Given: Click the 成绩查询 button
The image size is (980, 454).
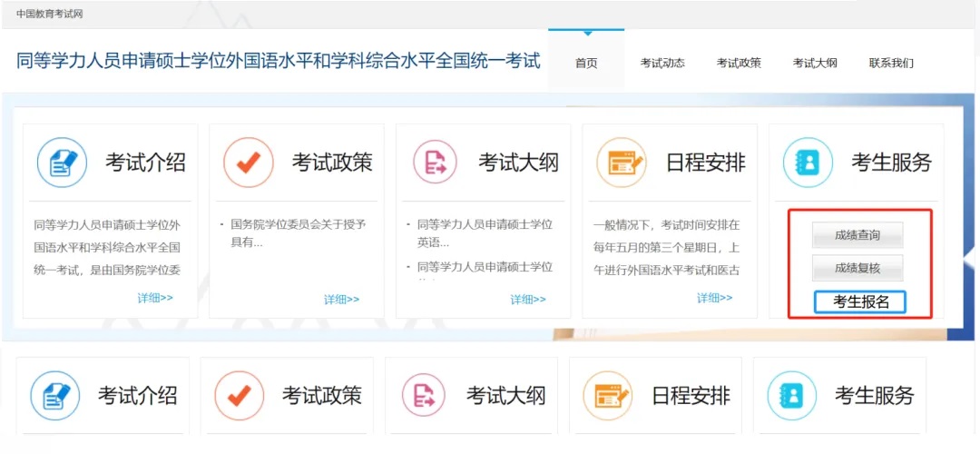Looking at the screenshot, I should (857, 236).
